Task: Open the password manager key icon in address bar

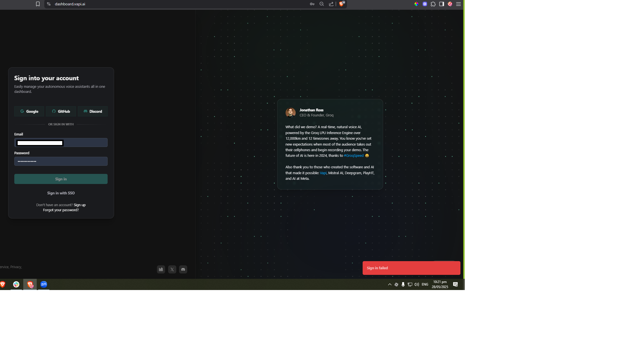Action: (312, 4)
